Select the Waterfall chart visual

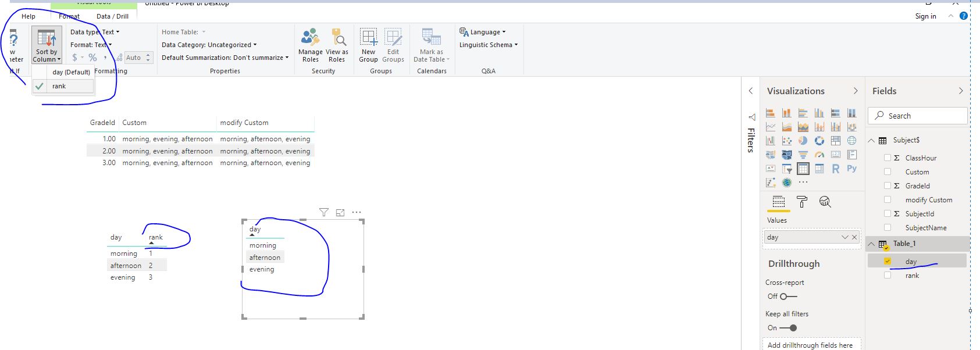pyautogui.click(x=771, y=141)
